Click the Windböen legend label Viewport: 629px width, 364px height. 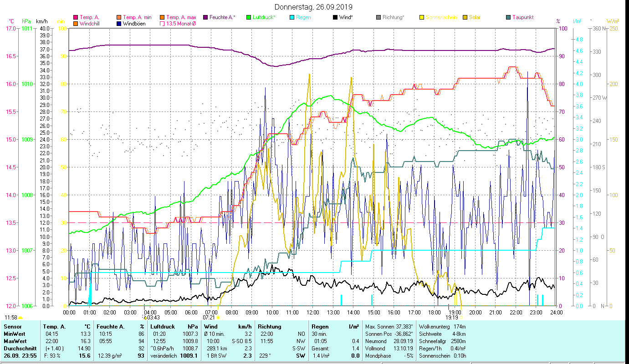click(x=134, y=24)
